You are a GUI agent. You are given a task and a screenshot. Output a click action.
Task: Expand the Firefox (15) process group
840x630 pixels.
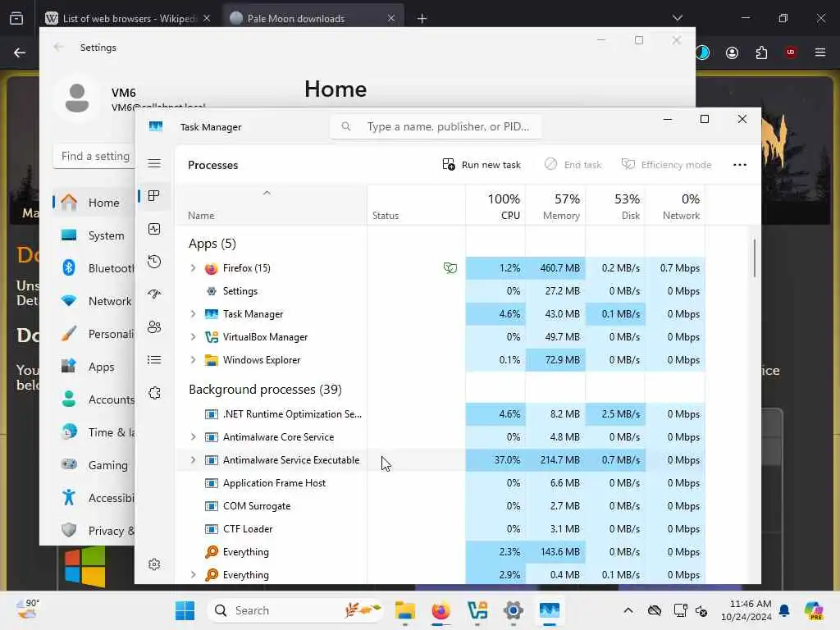coord(193,268)
